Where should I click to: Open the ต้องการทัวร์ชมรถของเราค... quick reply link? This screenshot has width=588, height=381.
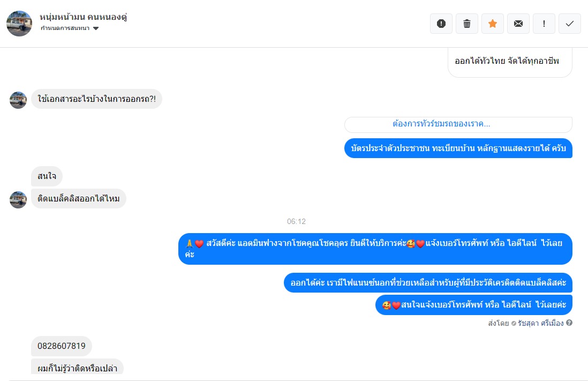458,124
